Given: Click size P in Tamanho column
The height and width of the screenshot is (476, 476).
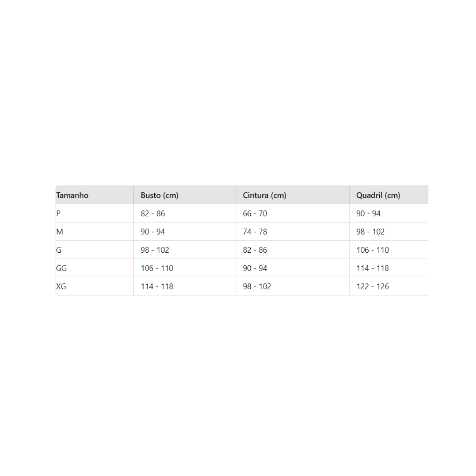Looking at the screenshot, I should [x=58, y=213].
